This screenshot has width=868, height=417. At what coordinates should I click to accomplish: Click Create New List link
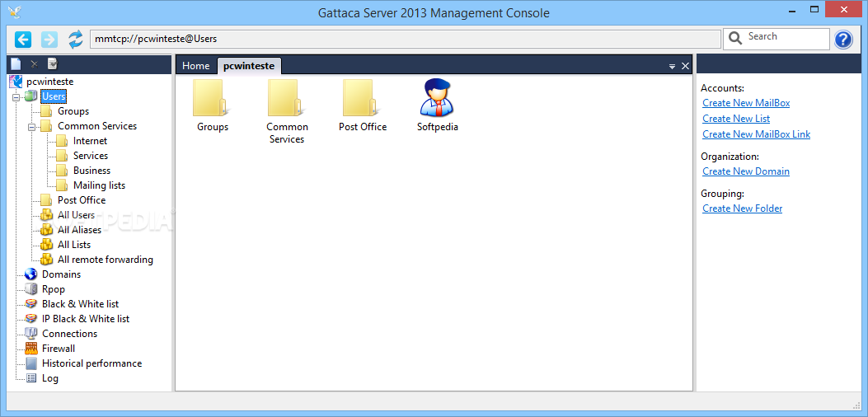click(735, 119)
